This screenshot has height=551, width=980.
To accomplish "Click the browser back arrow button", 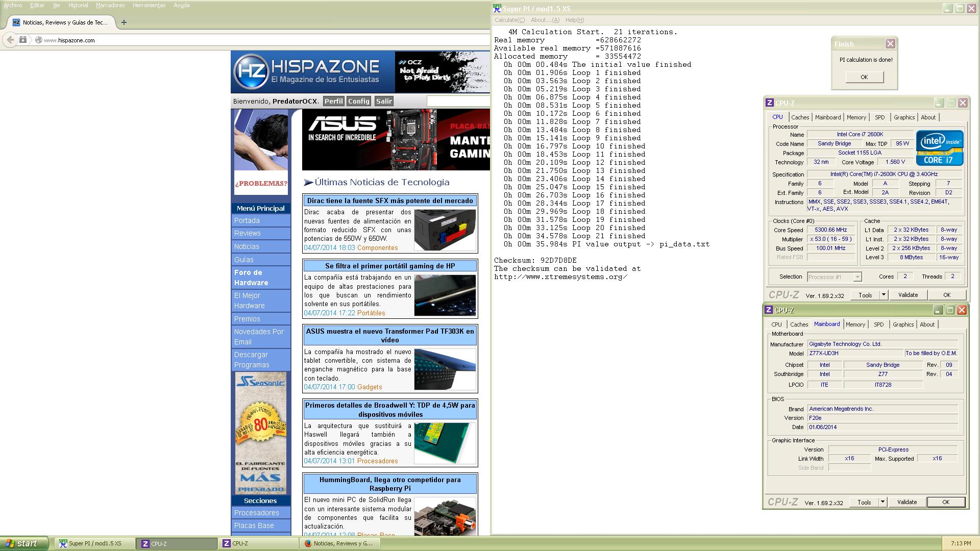I will click(x=10, y=40).
